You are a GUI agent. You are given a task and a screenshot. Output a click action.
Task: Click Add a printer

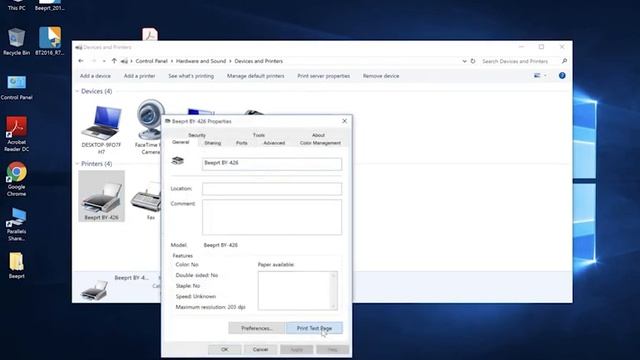click(140, 76)
